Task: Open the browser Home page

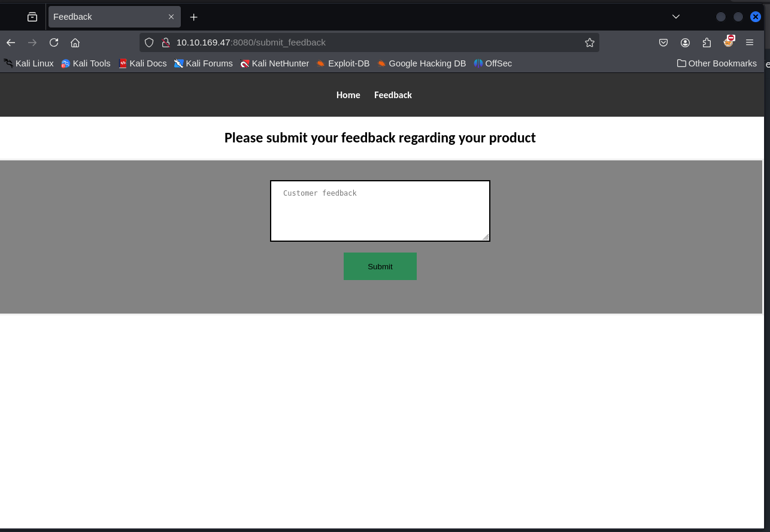Action: (75, 42)
